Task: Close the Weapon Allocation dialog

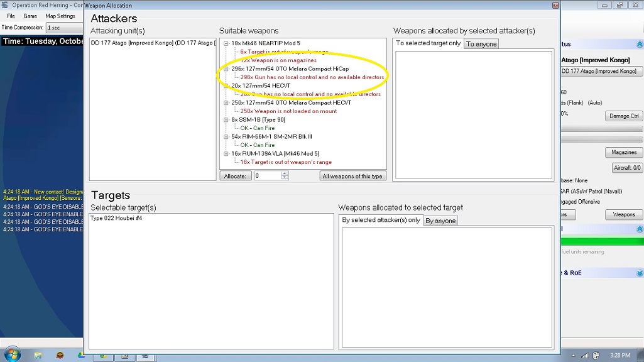Action: (555, 5)
